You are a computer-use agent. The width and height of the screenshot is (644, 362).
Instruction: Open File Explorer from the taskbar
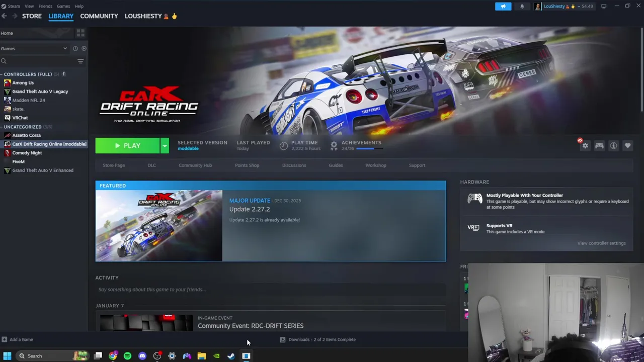tap(201, 355)
